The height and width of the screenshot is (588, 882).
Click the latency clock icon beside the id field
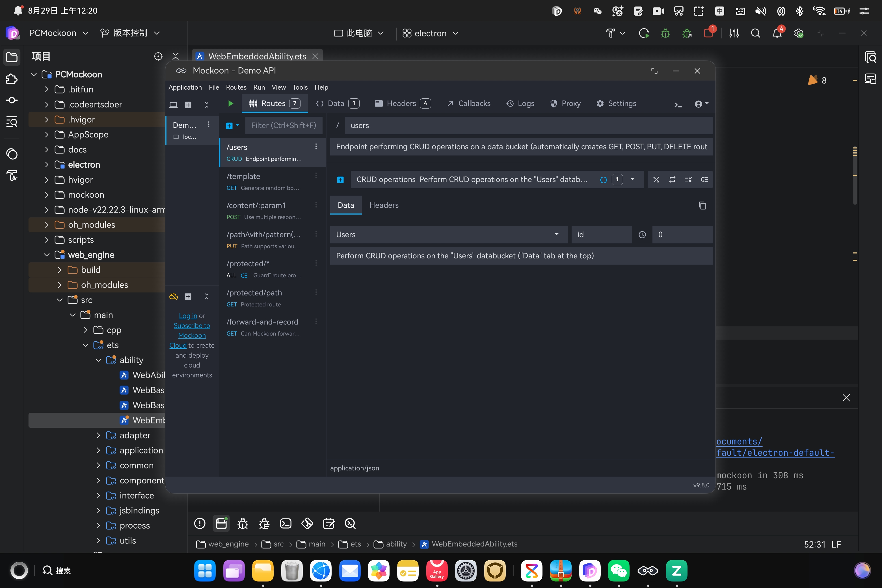642,235
